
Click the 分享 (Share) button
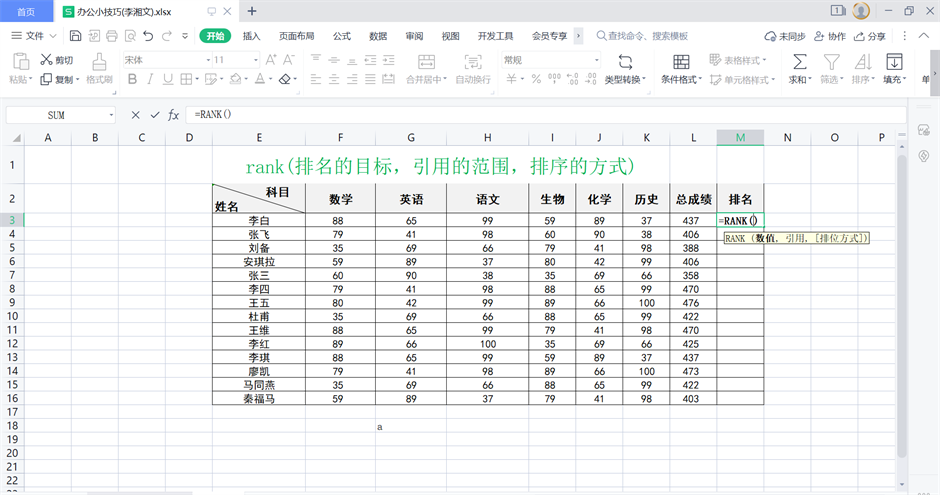(869, 36)
